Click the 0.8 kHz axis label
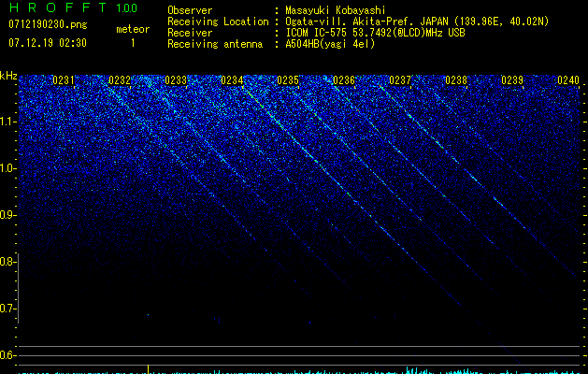The image size is (588, 374). tap(7, 262)
